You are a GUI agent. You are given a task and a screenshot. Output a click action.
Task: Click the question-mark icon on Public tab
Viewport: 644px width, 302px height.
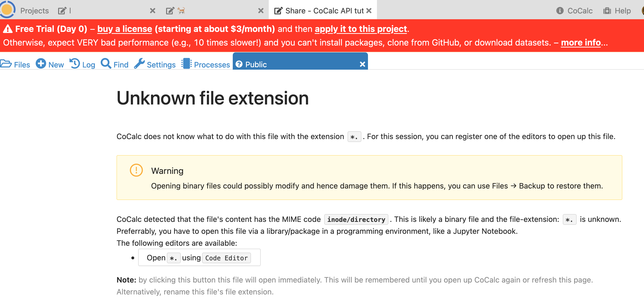(x=239, y=64)
